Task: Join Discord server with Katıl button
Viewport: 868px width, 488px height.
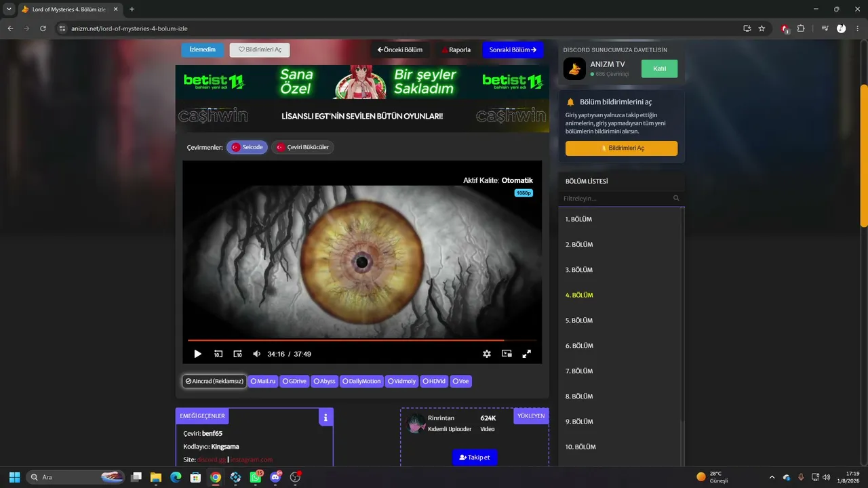Action: click(659, 68)
